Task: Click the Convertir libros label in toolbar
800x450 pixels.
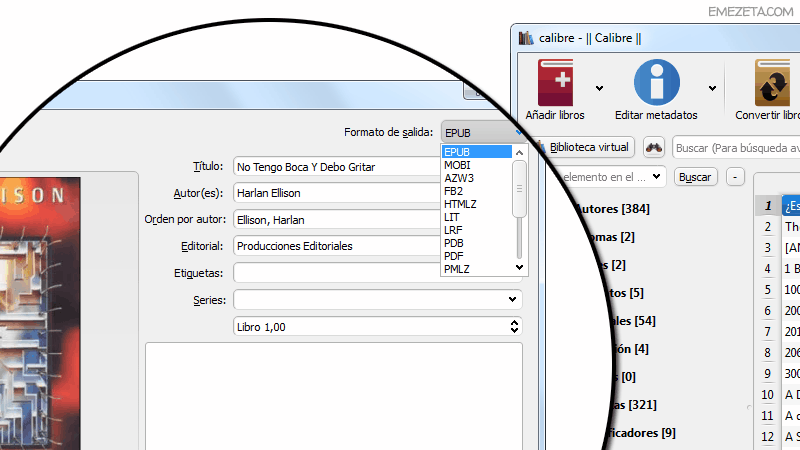Action: tap(767, 115)
